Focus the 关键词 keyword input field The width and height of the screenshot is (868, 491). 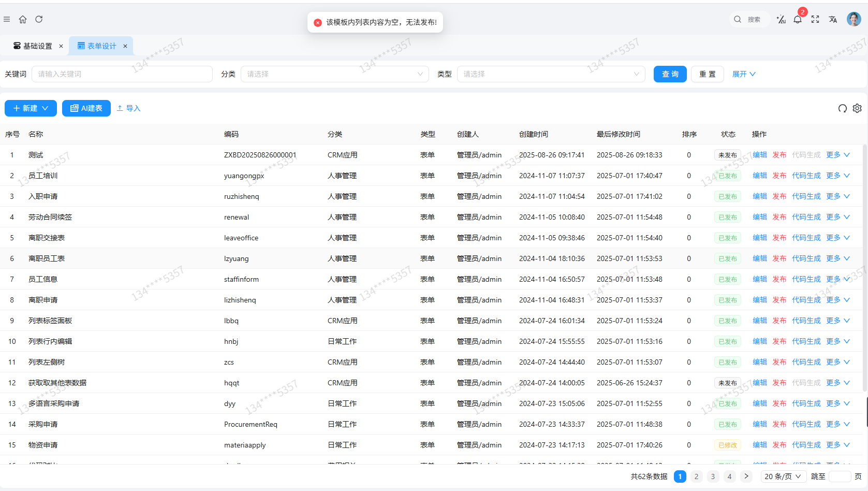click(x=122, y=74)
